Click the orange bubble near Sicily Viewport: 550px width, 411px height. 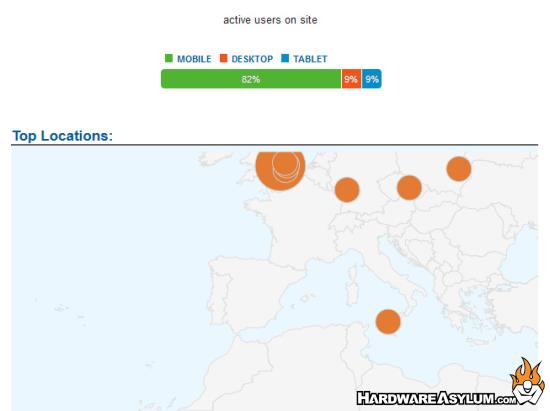click(x=388, y=322)
